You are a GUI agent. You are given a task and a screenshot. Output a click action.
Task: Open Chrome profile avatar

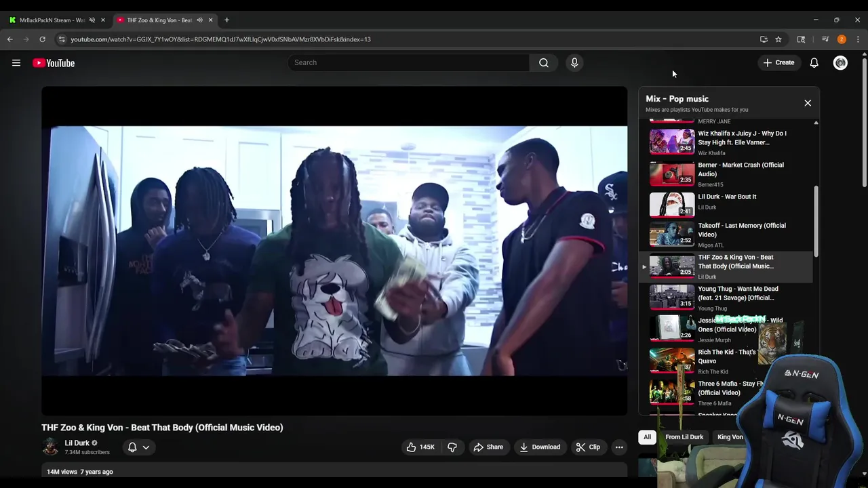tap(842, 39)
